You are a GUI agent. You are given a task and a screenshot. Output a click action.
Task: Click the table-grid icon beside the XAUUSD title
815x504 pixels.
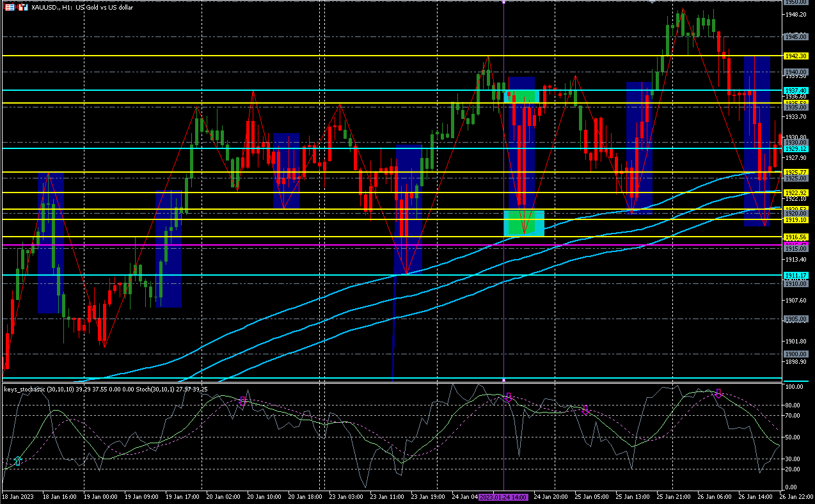coord(10,7)
